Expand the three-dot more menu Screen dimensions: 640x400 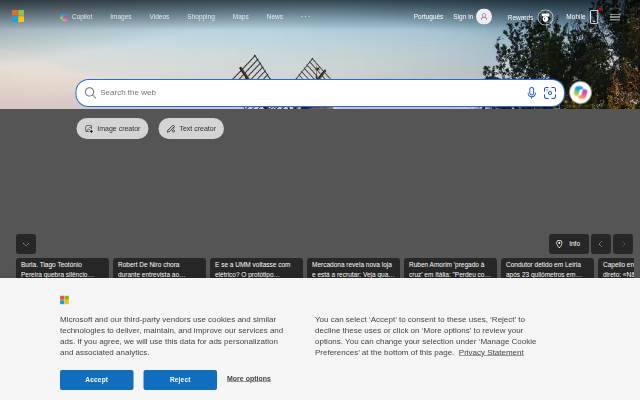click(x=305, y=17)
